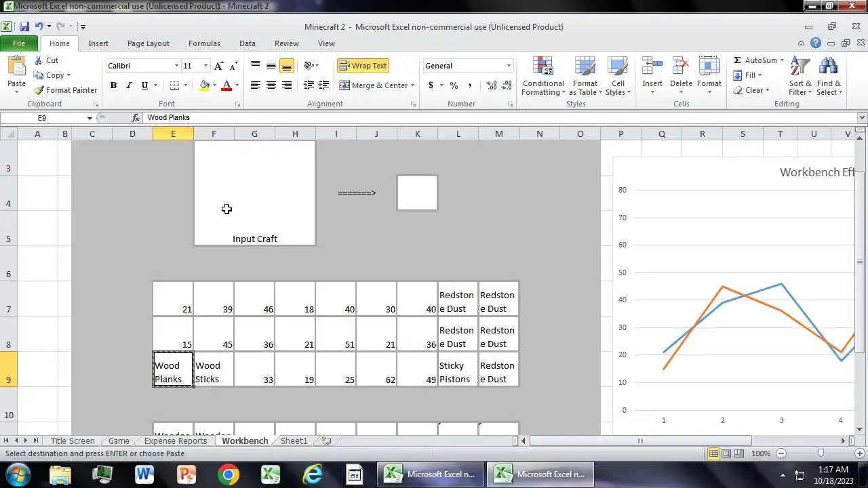Expand the formula bar chevron

862,118
